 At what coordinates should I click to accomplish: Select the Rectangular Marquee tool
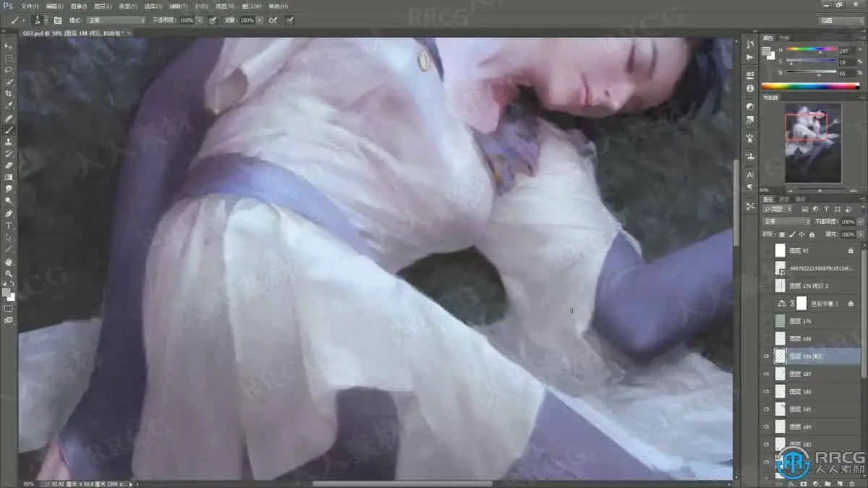pyautogui.click(x=9, y=58)
